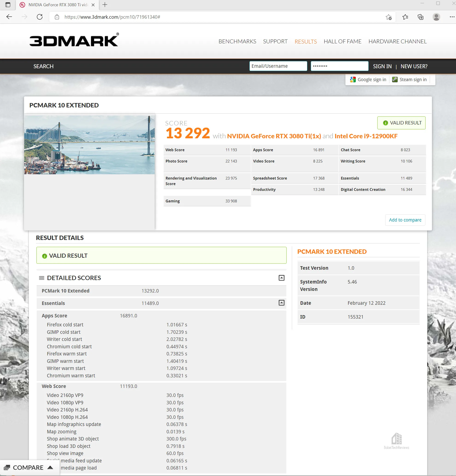Click the 3DMark logo
456x476 pixels.
click(74, 40)
